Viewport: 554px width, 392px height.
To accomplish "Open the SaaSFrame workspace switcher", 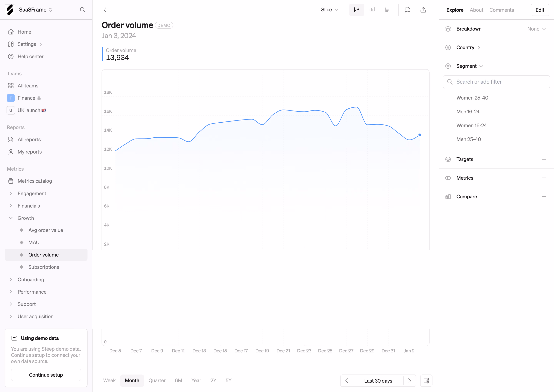I will pyautogui.click(x=36, y=10).
